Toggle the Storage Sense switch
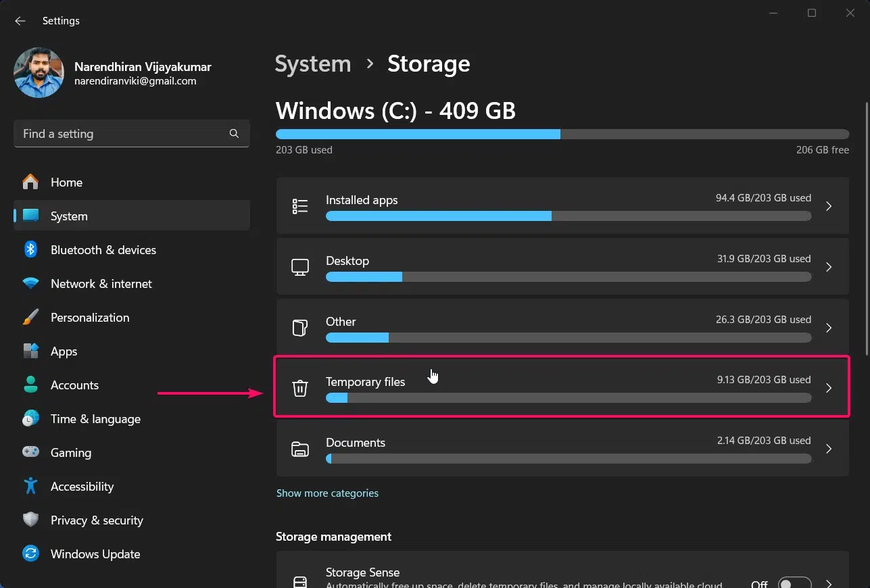The width and height of the screenshot is (870, 588). point(794,583)
